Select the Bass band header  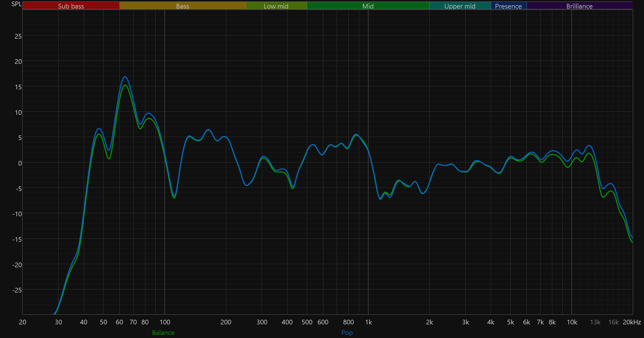[x=182, y=6]
